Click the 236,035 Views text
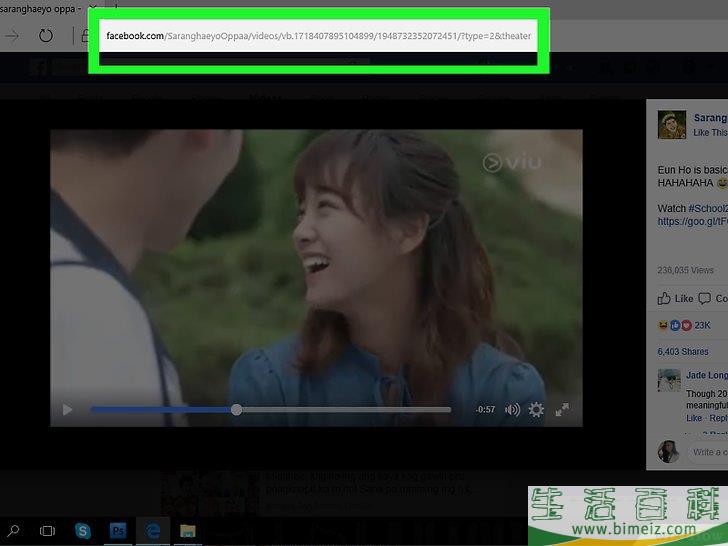Image resolution: width=728 pixels, height=546 pixels. tap(685, 270)
